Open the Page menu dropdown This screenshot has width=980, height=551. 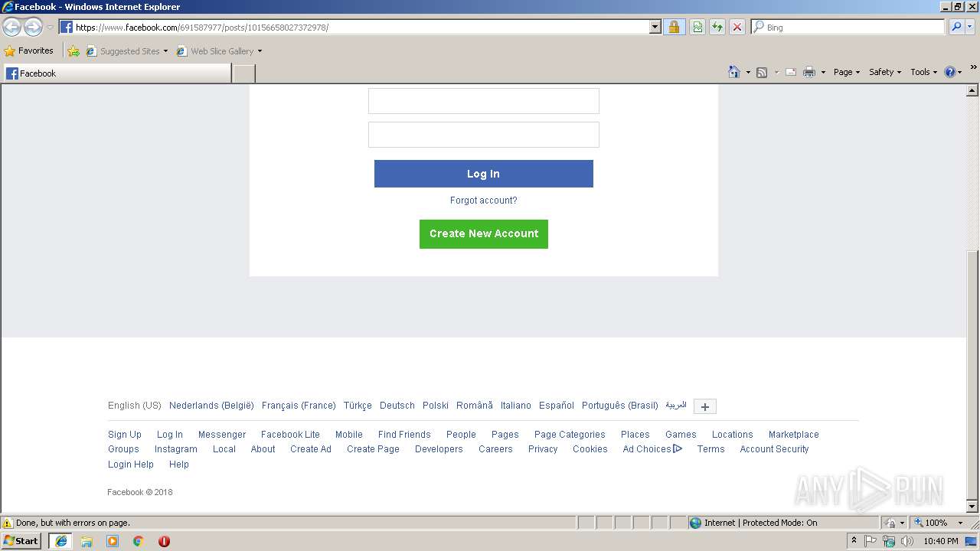click(x=847, y=72)
